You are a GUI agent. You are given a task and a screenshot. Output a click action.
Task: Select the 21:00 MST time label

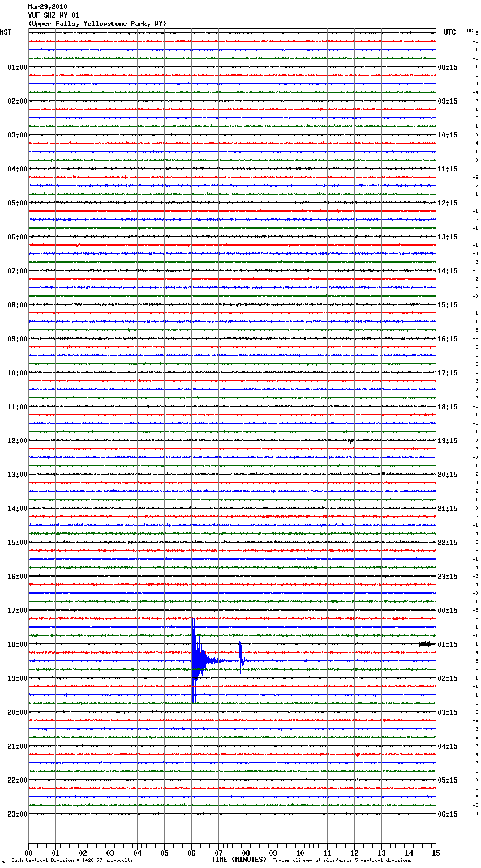coord(18,746)
